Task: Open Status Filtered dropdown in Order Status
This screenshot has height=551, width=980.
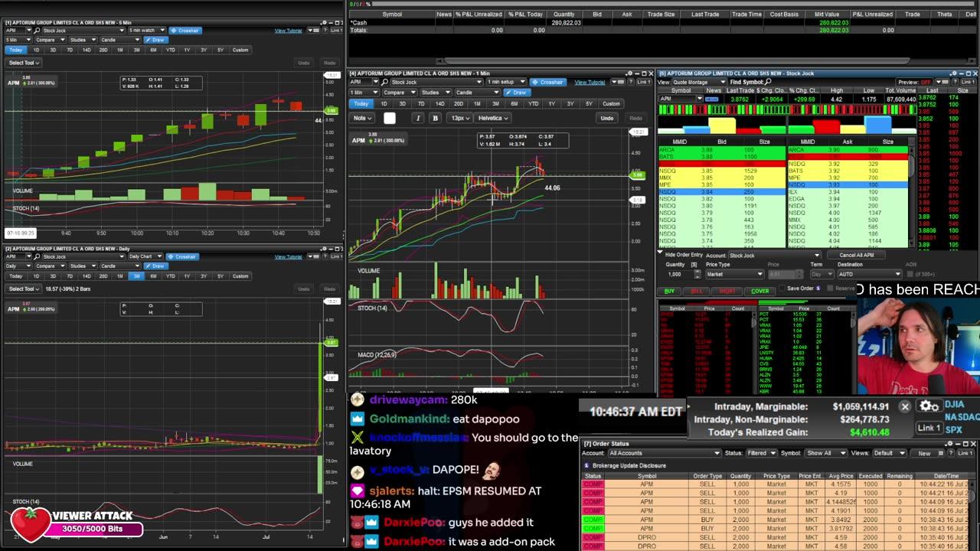Action: coord(760,453)
